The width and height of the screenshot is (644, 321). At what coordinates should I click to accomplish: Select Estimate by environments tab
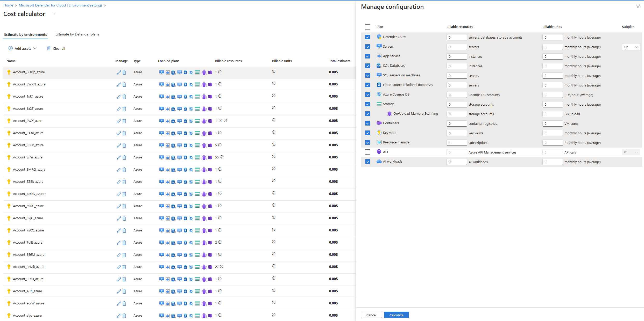coord(25,35)
